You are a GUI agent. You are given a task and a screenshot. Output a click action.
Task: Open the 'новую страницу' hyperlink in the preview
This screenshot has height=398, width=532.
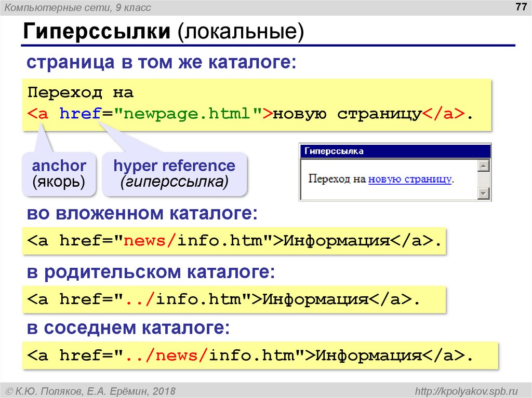pos(410,179)
